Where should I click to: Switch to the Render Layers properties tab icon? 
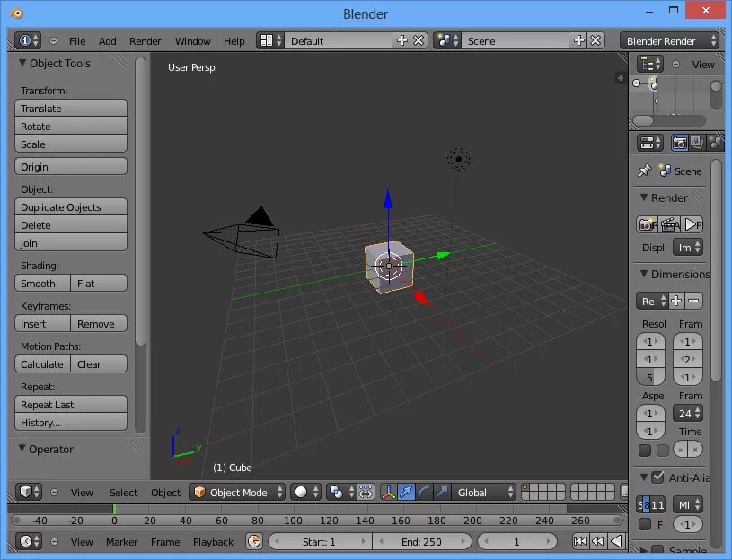696,143
